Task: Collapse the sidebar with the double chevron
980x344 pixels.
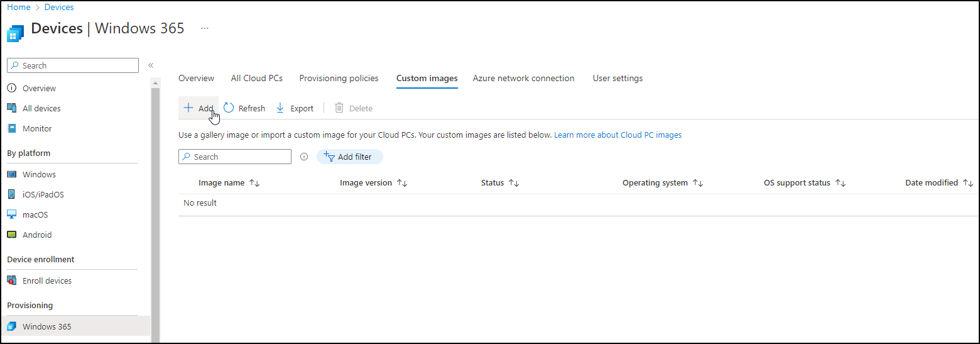Action: 151,65
